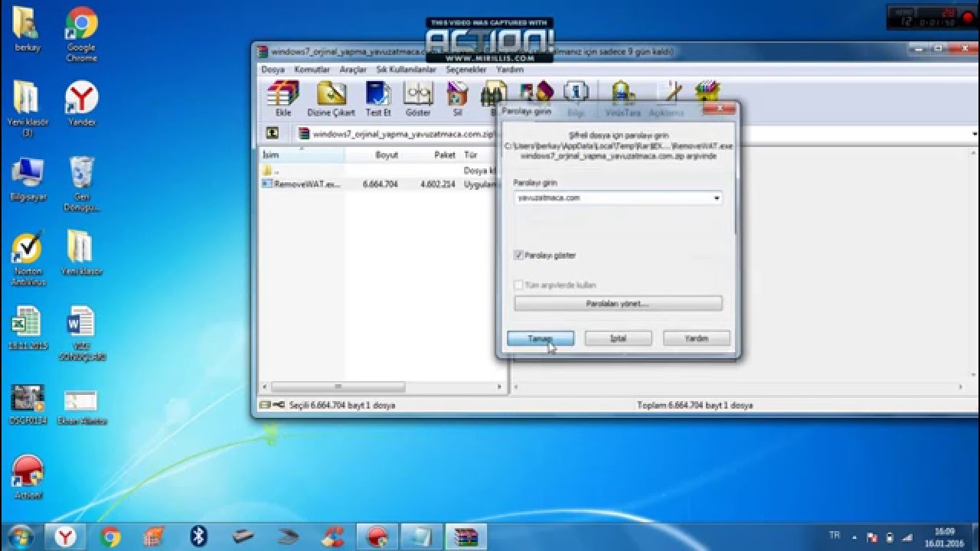Open the Araçlar menu

point(353,70)
